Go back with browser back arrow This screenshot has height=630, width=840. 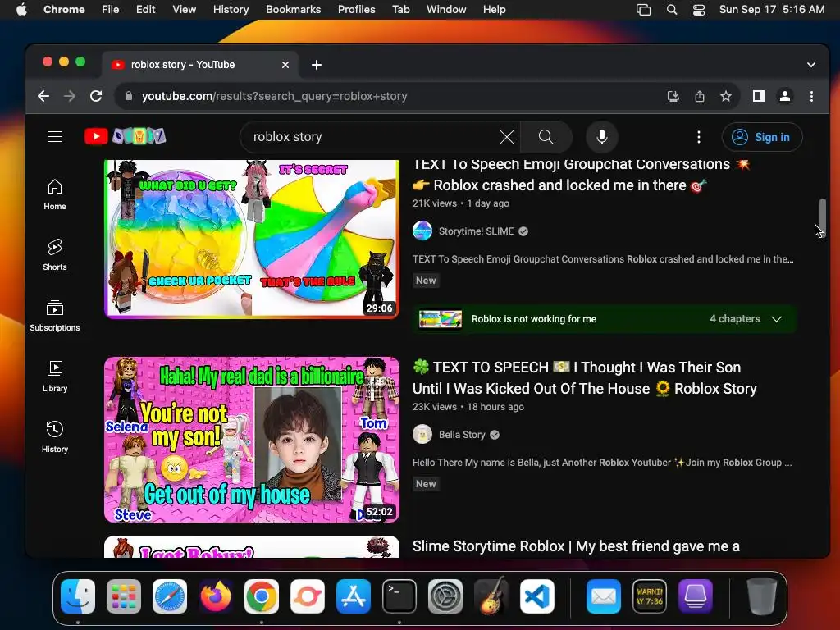(x=43, y=96)
